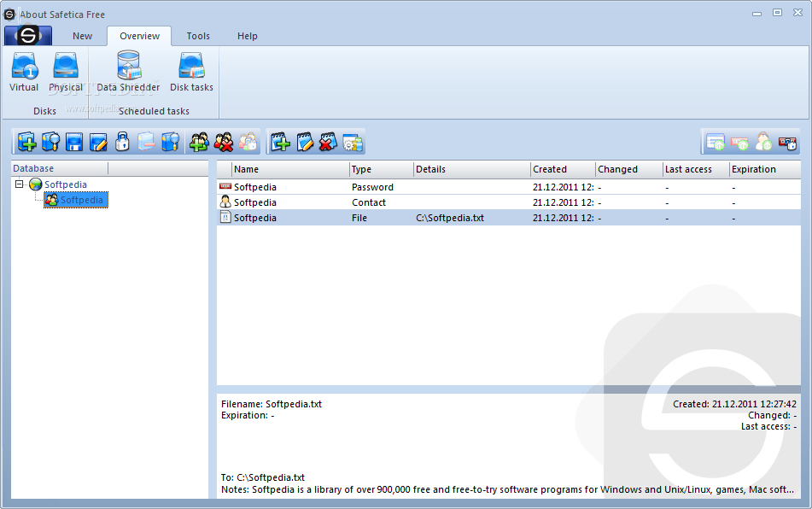Click the open database magnifier book icon

coord(50,142)
